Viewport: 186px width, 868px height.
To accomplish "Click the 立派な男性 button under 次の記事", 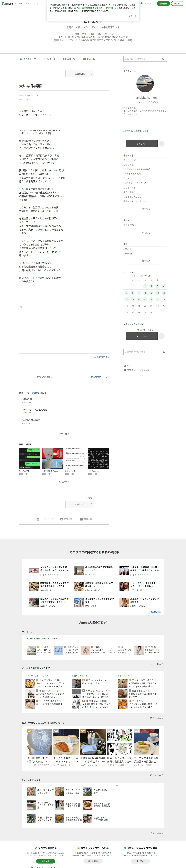I will pos(80,504).
